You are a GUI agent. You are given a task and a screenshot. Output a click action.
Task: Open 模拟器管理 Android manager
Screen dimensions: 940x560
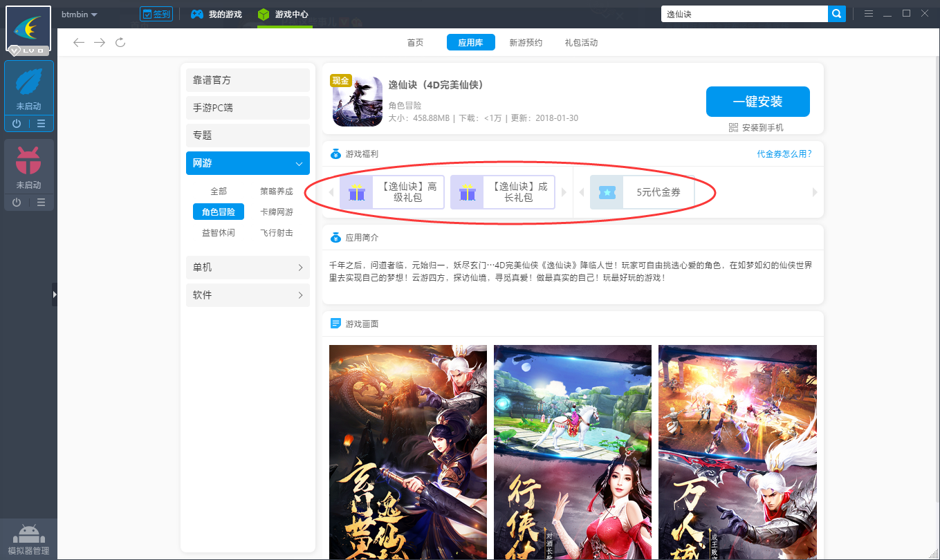28,539
